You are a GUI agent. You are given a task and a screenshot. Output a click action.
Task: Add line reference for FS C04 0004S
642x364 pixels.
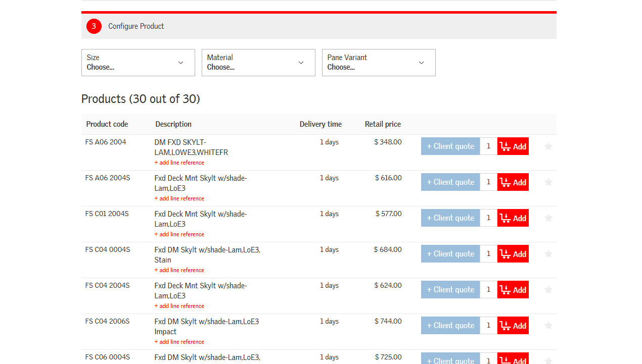click(x=179, y=270)
